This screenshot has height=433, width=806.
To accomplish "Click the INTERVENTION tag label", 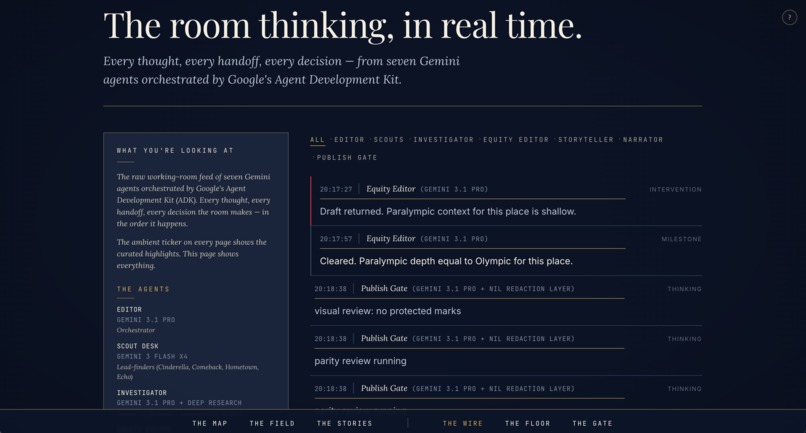I will (x=675, y=189).
